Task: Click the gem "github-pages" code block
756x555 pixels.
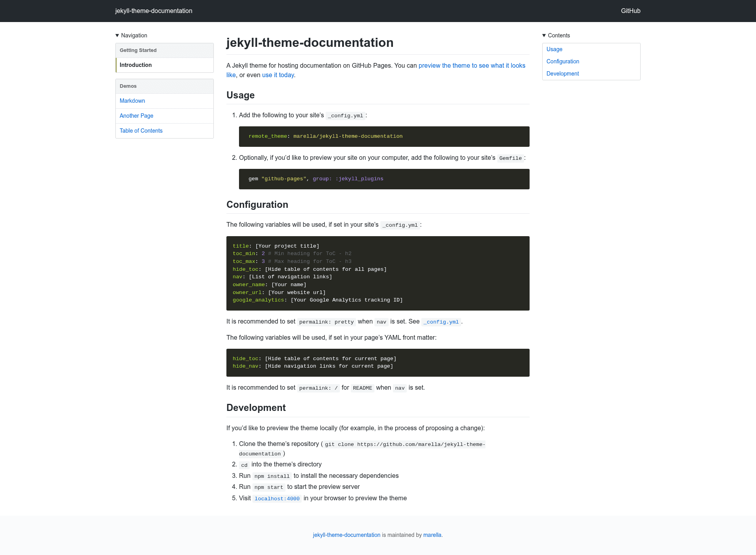Action: pos(384,179)
